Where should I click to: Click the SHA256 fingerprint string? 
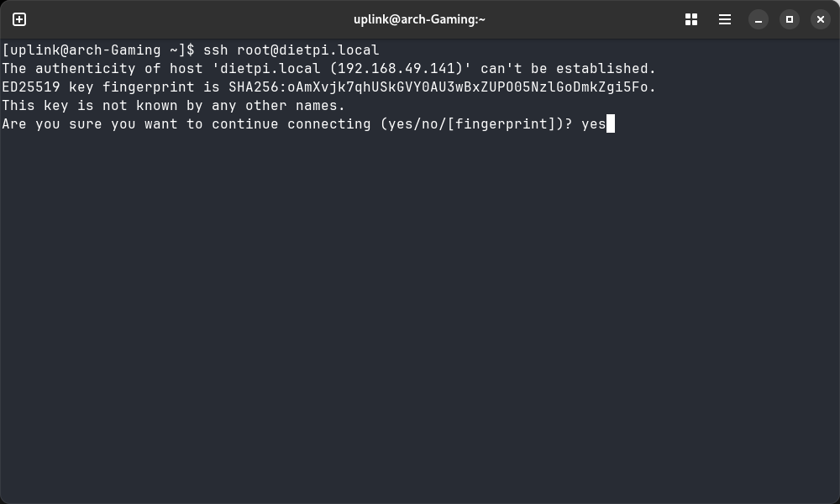[442, 87]
